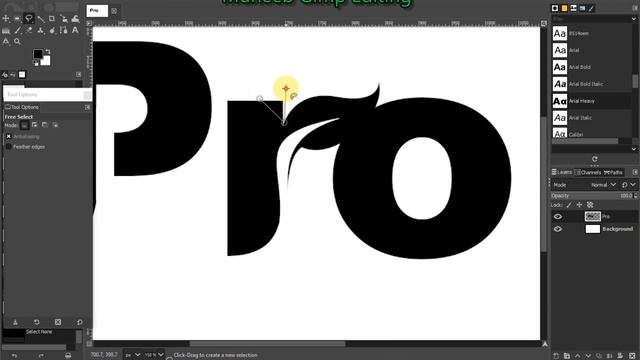This screenshot has height=360, width=640.
Task: Hide the Pro layer with the eye icon
Action: (x=558, y=217)
